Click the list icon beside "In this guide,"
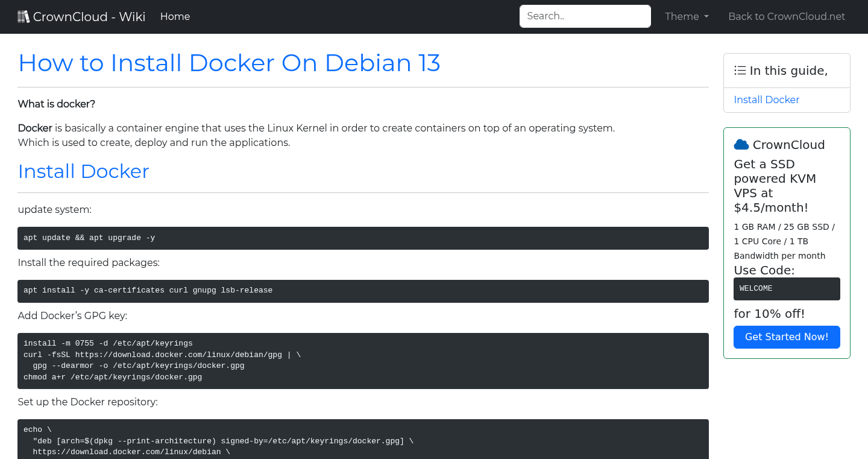 tap(740, 70)
